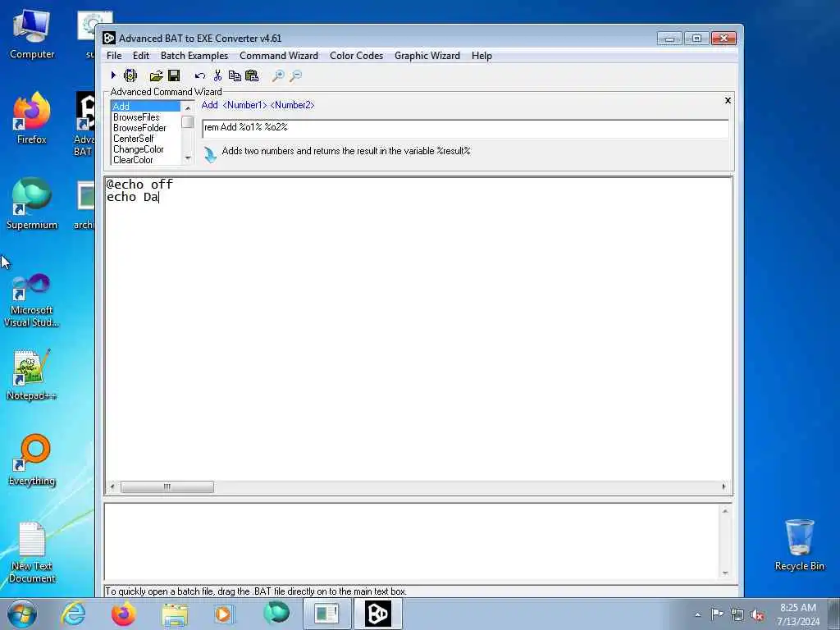Image resolution: width=840 pixels, height=630 pixels.
Task: Cut selected text with scissors icon
Action: pos(217,75)
